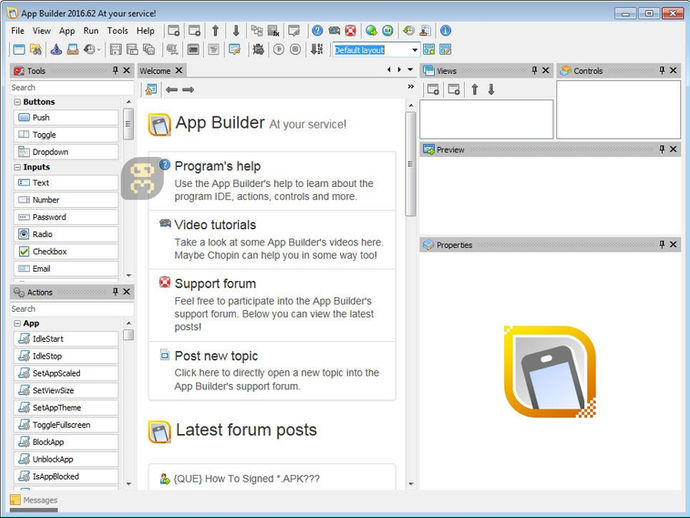Close the Welcome tab
Image resolution: width=690 pixels, height=518 pixels.
pos(179,70)
